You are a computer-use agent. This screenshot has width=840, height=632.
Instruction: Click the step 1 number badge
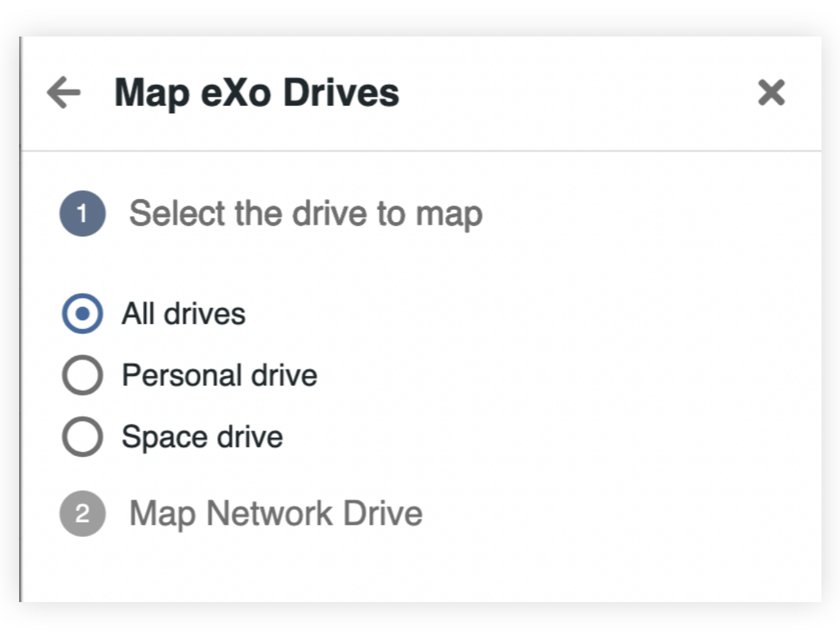[x=83, y=214]
